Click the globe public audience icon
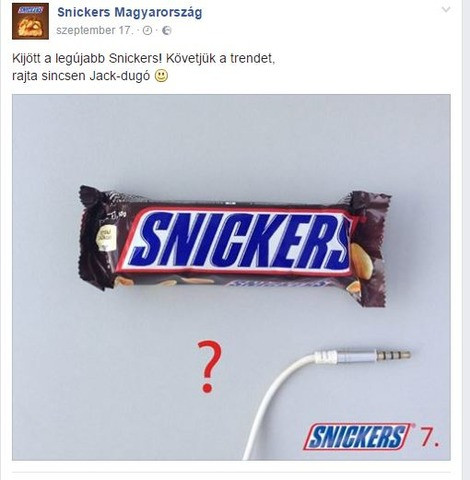This screenshot has width=470, height=480. (167, 31)
